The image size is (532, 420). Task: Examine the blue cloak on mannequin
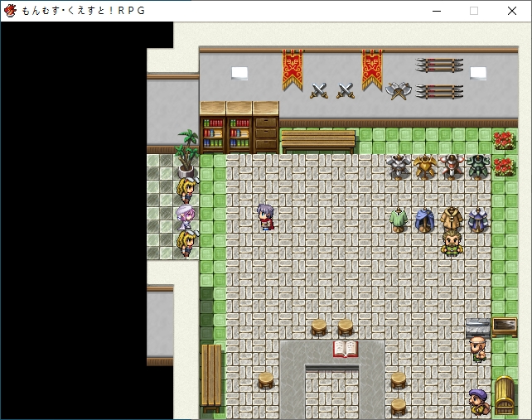pos(425,220)
